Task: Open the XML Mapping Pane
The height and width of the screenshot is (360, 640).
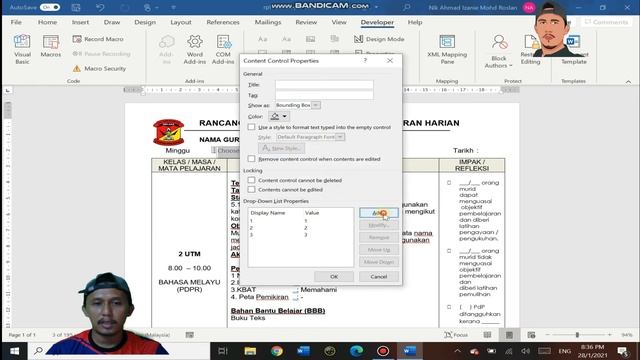Action: pyautogui.click(x=447, y=49)
